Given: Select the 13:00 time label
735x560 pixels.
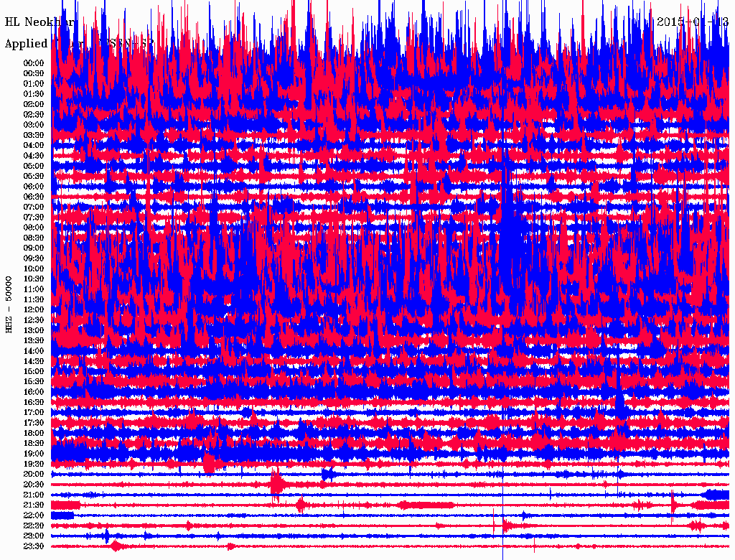Looking at the screenshot, I should [x=34, y=331].
